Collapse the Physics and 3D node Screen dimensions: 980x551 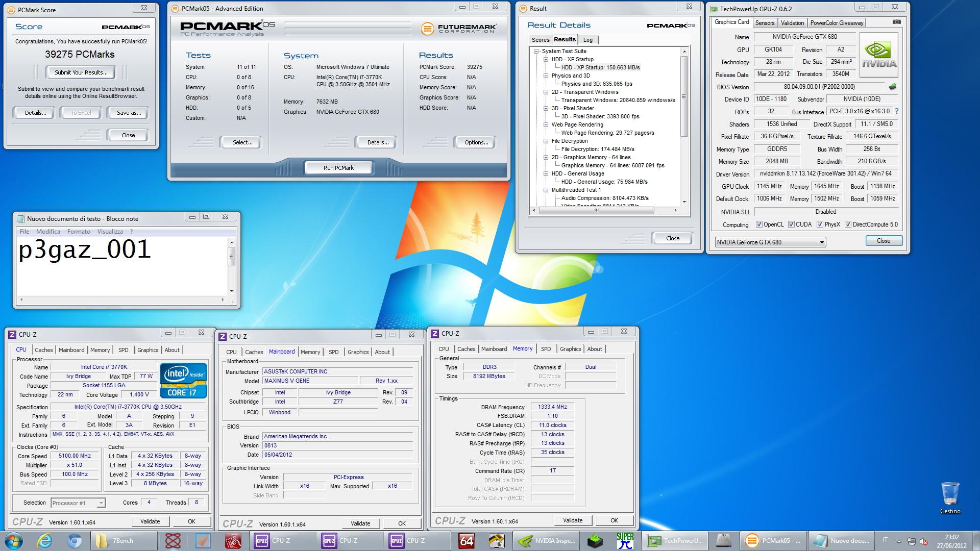pos(546,76)
